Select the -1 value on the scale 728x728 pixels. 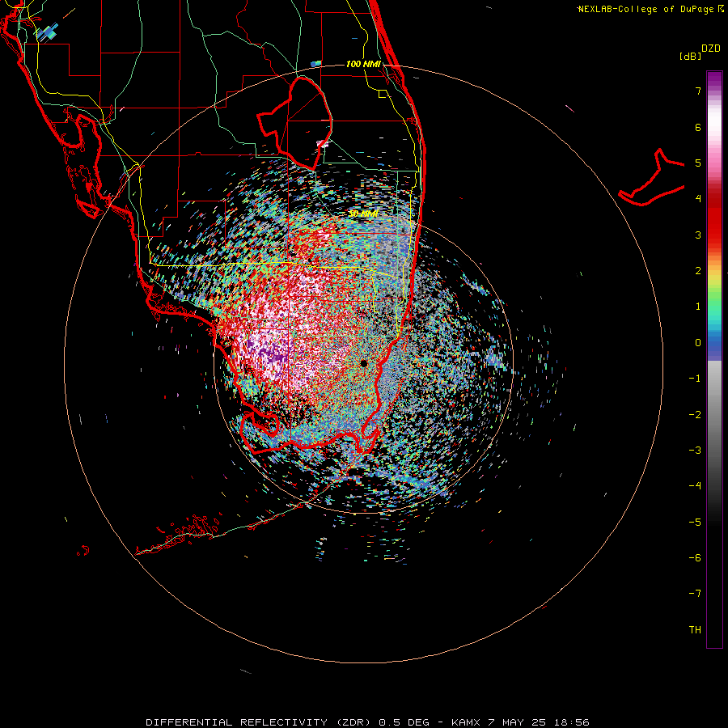(695, 379)
